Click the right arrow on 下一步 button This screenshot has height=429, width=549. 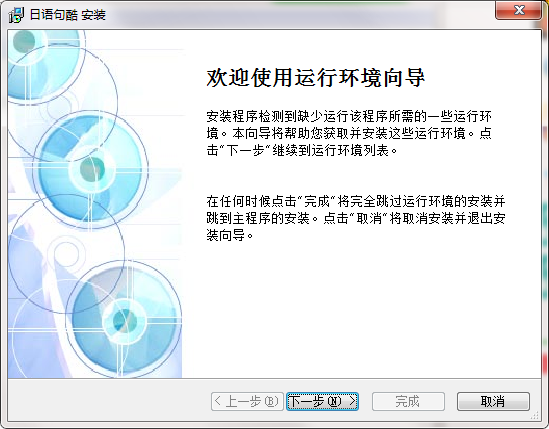coord(353,401)
